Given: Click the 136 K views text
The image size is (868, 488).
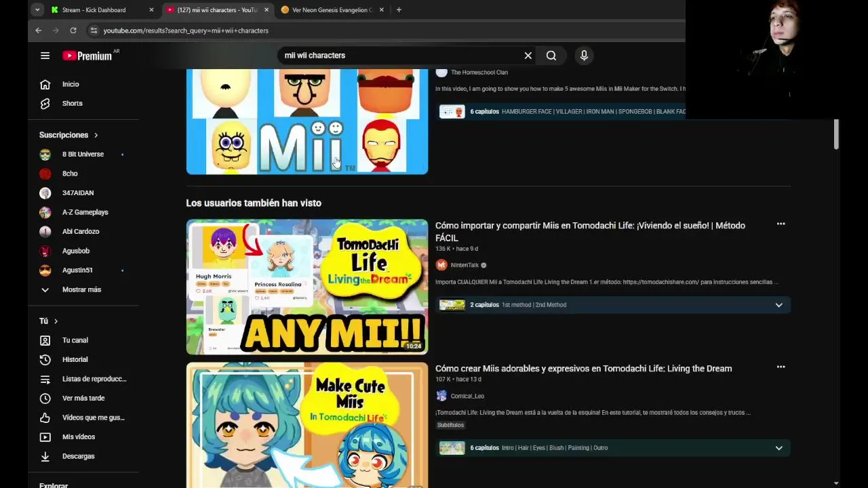Looking at the screenshot, I should [x=443, y=249].
